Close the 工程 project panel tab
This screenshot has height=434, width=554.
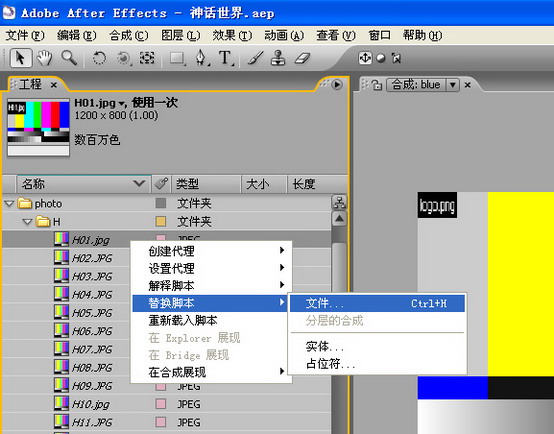(54, 85)
